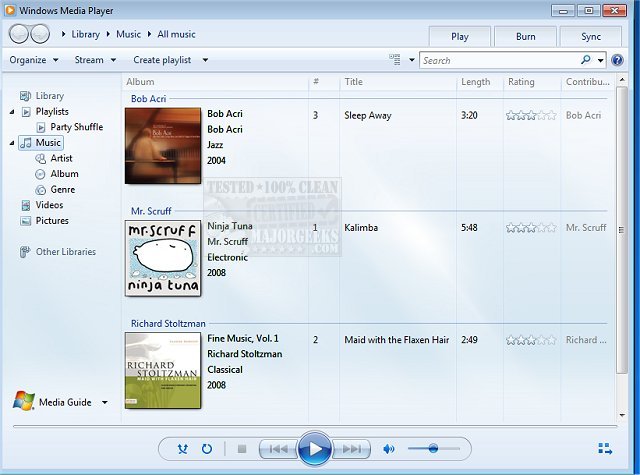
Task: Select the Sleep Away track title
Action: 368,115
